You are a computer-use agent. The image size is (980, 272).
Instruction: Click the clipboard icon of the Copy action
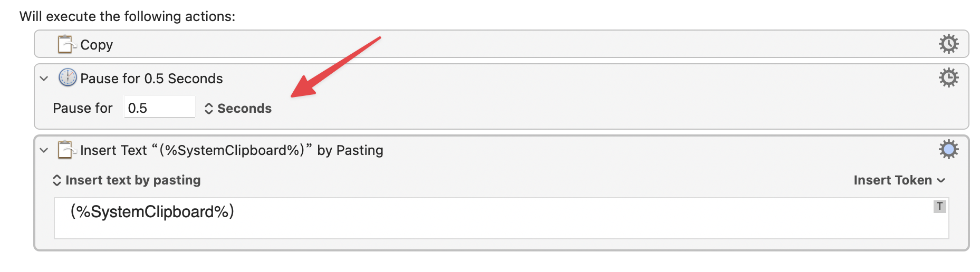coord(67,44)
